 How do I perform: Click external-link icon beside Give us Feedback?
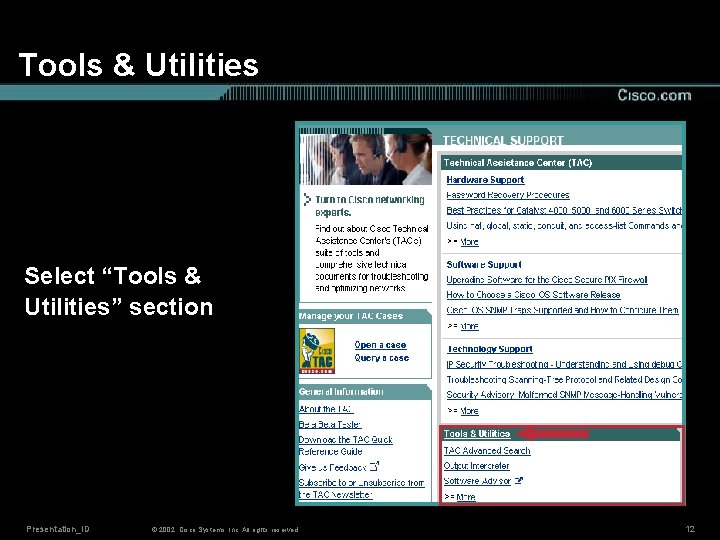(x=374, y=467)
